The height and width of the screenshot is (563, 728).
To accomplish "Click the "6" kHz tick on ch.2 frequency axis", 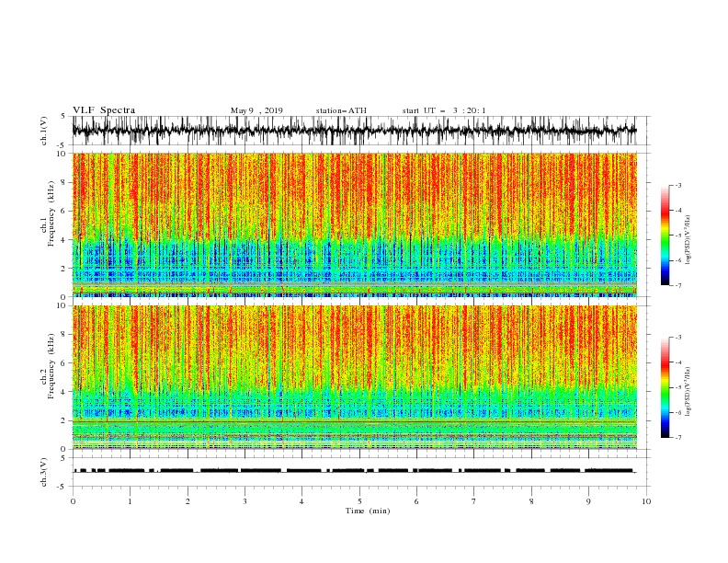I will (63, 363).
